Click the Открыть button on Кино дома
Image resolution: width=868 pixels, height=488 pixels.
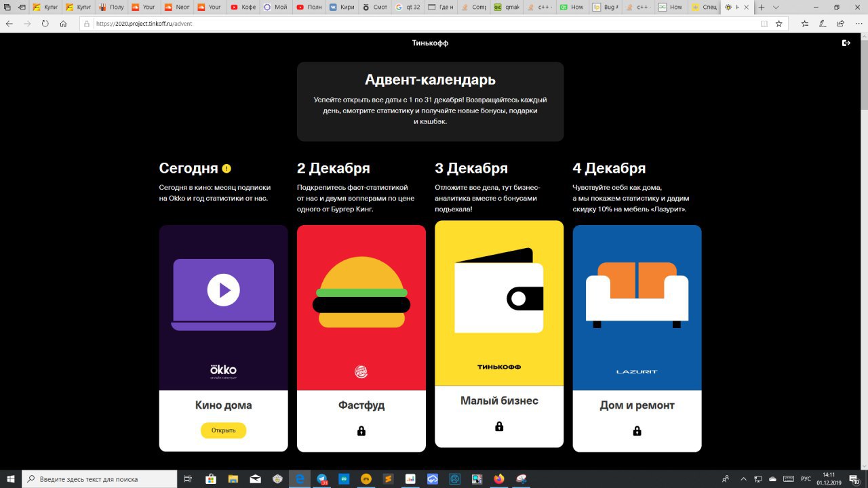click(223, 430)
